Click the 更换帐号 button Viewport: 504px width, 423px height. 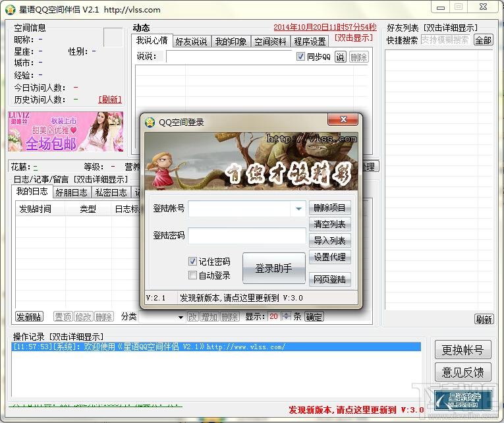pyautogui.click(x=462, y=350)
